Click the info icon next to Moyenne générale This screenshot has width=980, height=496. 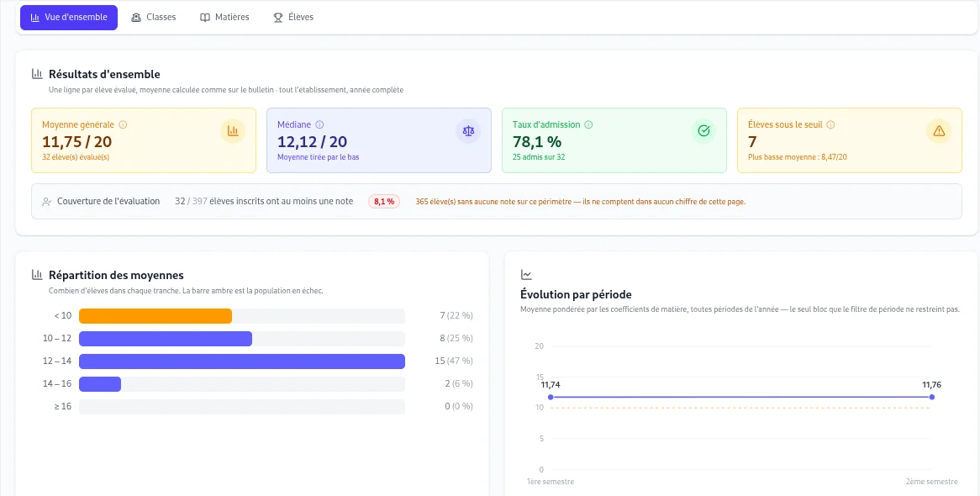(x=123, y=124)
